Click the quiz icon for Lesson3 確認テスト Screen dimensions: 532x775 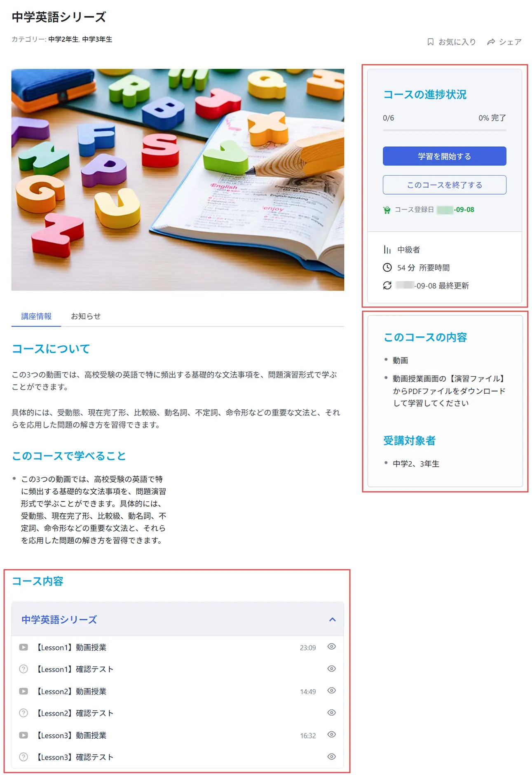pyautogui.click(x=23, y=757)
